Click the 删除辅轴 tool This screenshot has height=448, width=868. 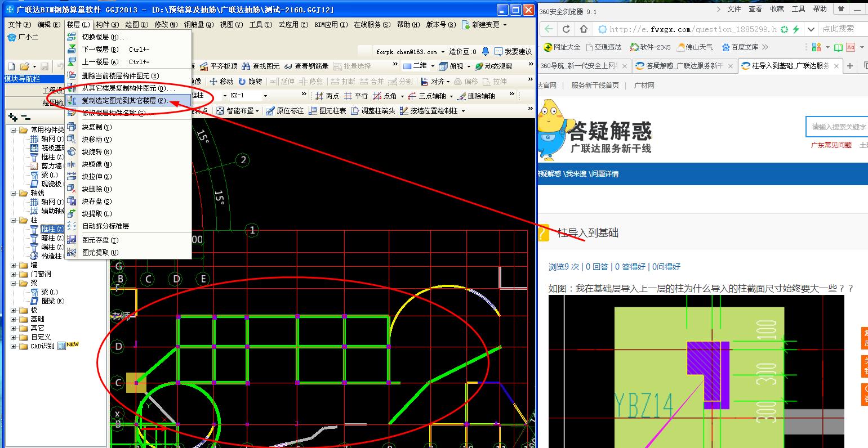pos(476,96)
